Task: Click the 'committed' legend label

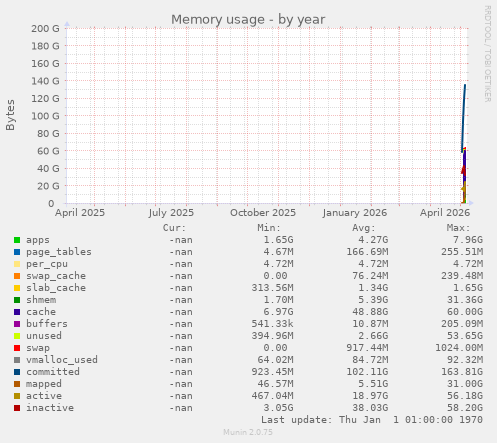Action: click(53, 372)
